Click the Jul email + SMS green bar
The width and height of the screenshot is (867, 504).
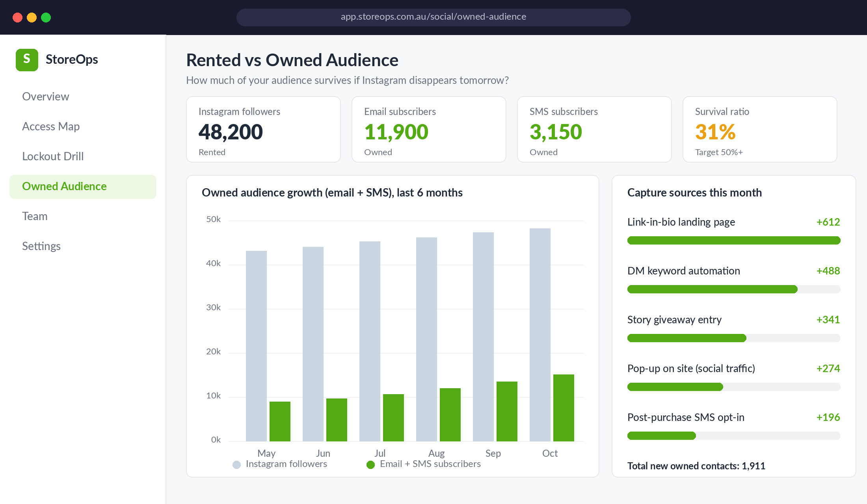tap(393, 418)
